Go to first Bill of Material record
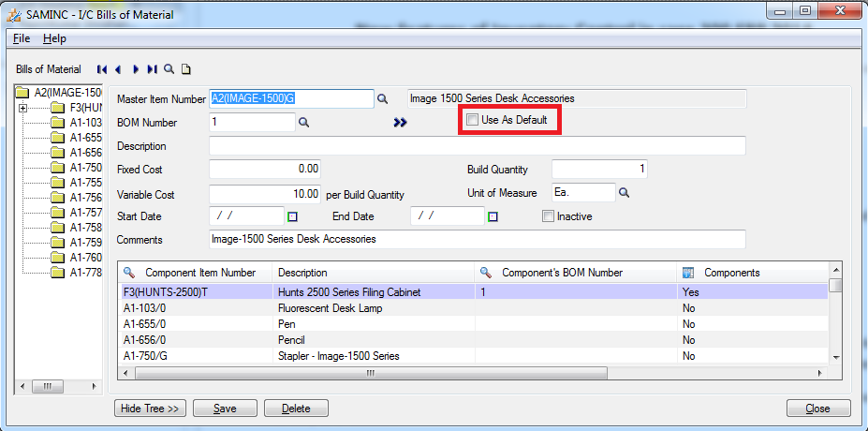 tap(102, 69)
